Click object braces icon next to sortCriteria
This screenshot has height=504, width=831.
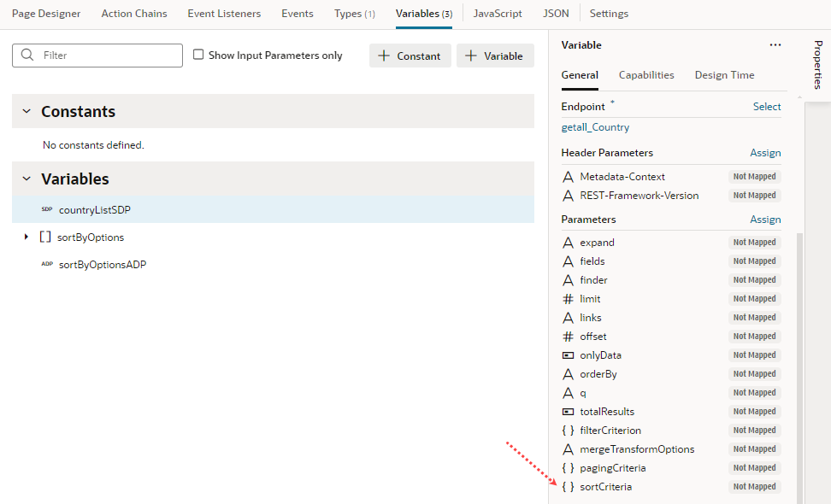pyautogui.click(x=569, y=487)
